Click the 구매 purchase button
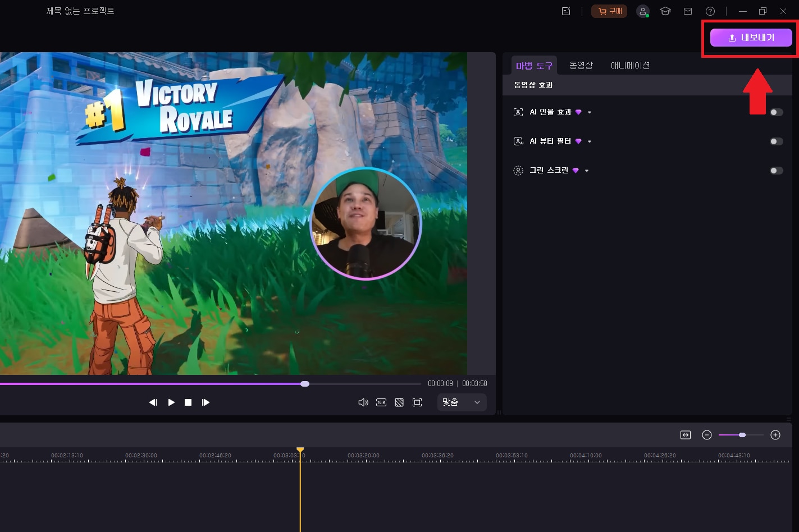Image resolution: width=799 pixels, height=532 pixels. 609,11
